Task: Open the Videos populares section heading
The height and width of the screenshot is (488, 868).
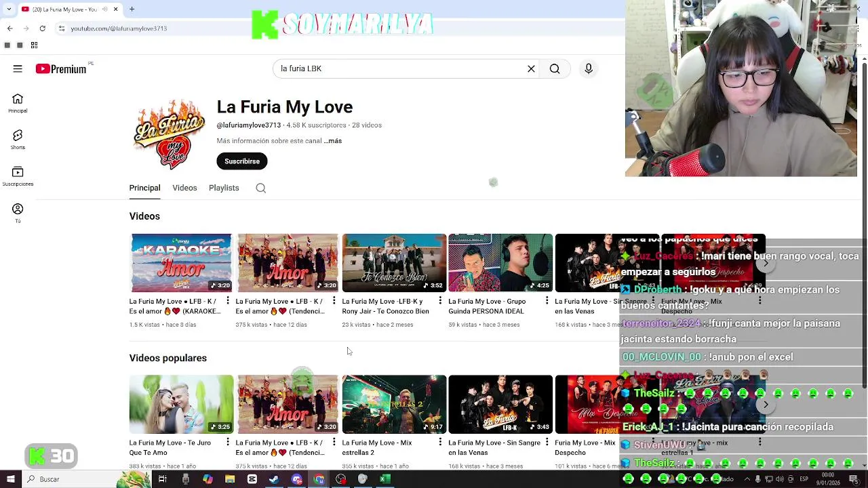Action: click(168, 358)
